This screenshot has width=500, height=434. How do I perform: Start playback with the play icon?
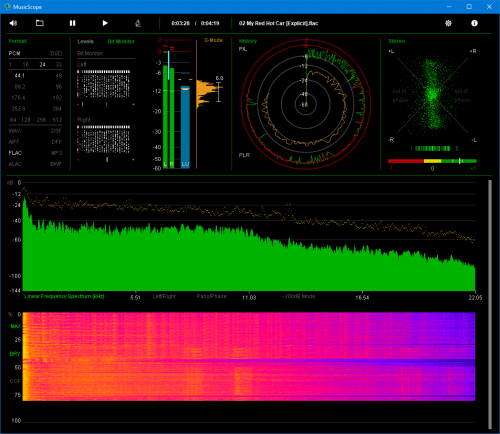(x=105, y=23)
